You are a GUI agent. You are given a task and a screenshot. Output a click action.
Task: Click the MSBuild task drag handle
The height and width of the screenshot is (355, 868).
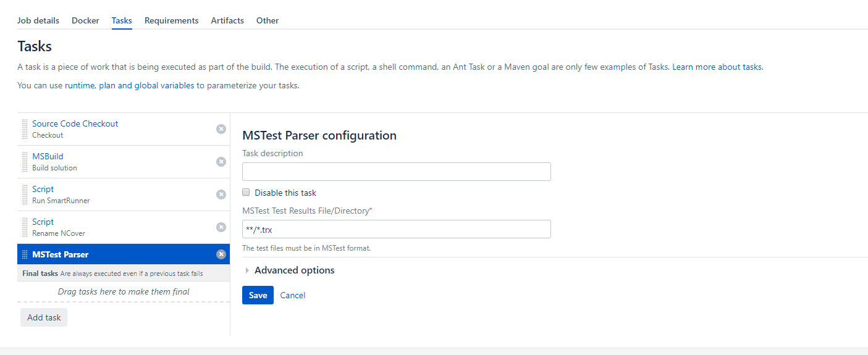tap(25, 162)
